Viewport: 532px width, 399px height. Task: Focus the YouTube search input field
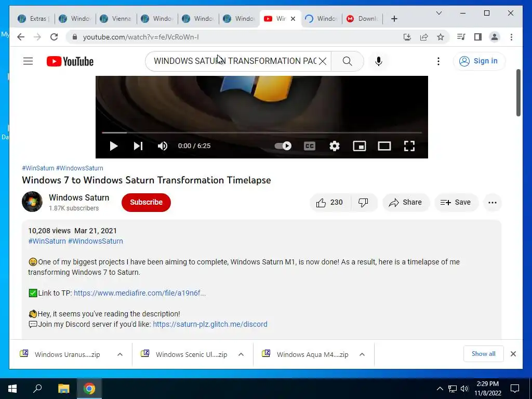234,61
